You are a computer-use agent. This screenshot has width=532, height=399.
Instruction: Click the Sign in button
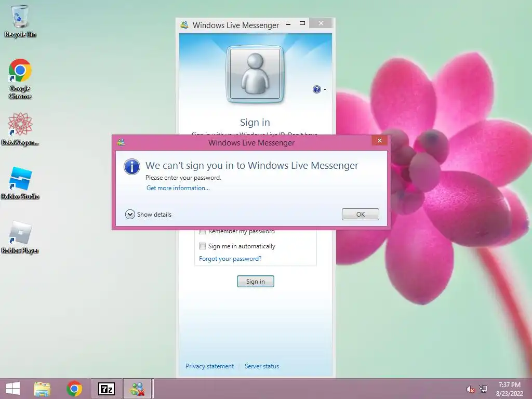tap(256, 281)
